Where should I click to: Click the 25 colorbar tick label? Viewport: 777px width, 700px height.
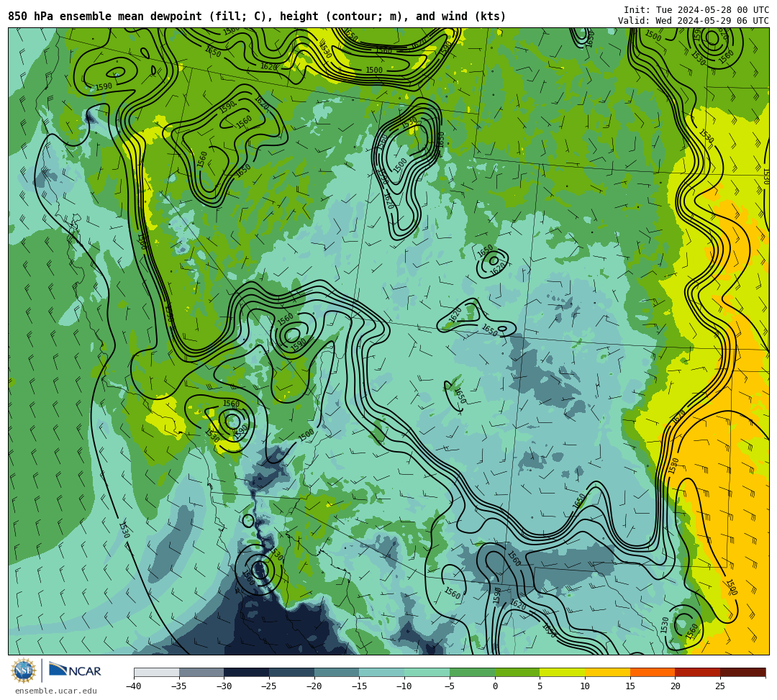tap(720, 686)
